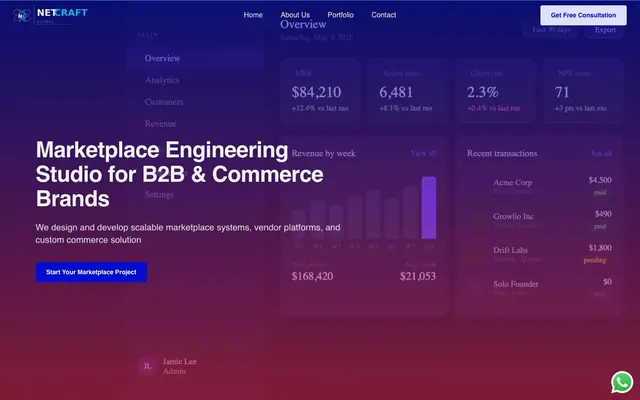Click the Marketplace Engineering Studio headline
640x400 pixels.
pyautogui.click(x=180, y=174)
